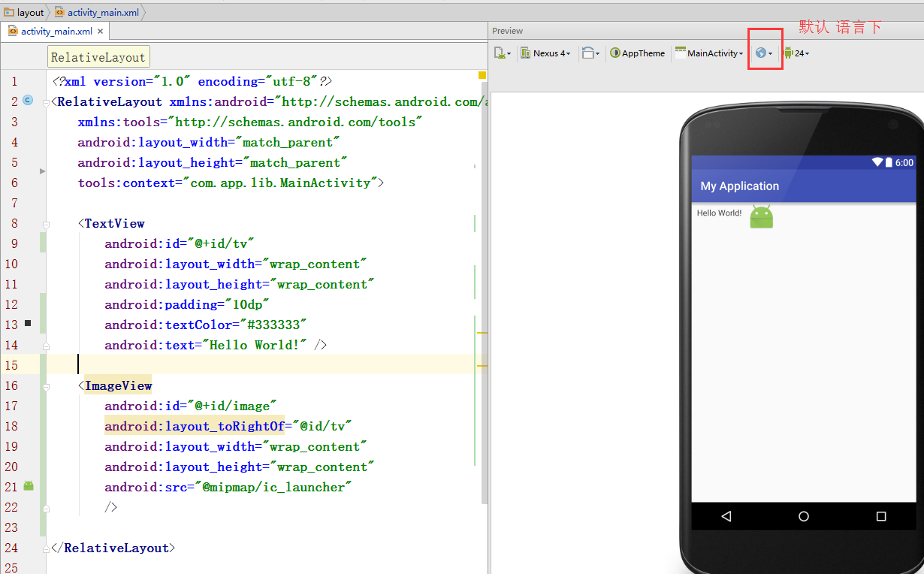
Task: Close the activity_main.xml tab
Action: click(x=100, y=31)
